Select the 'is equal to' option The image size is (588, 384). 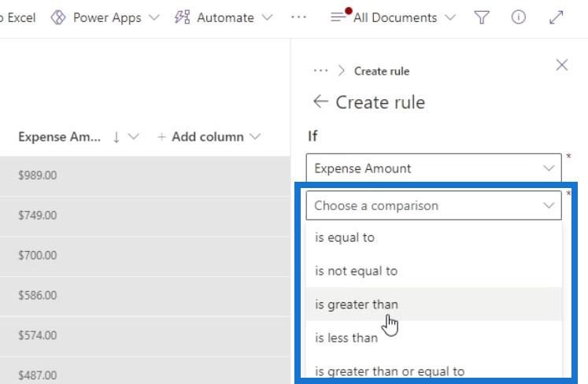(x=434, y=238)
